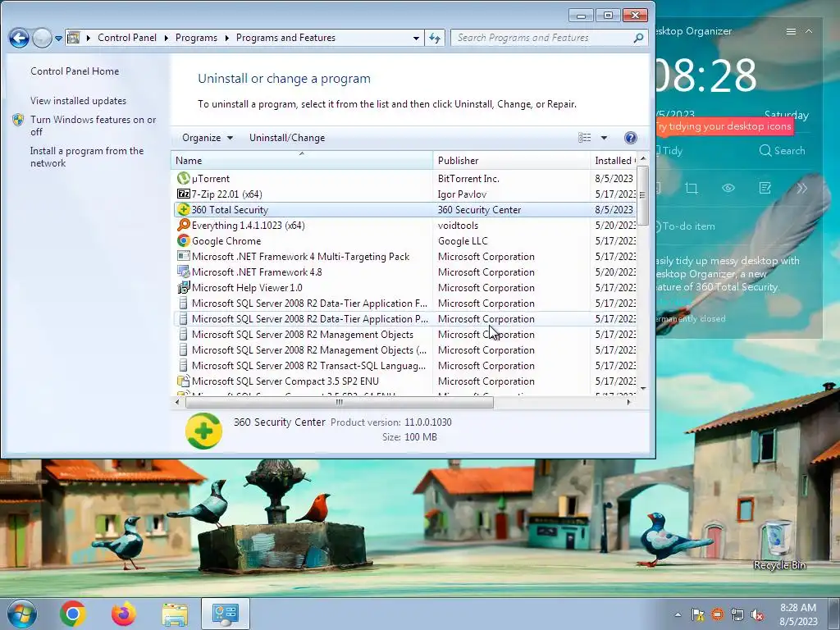
Task: Show hidden tray icons arrow
Action: point(678,614)
